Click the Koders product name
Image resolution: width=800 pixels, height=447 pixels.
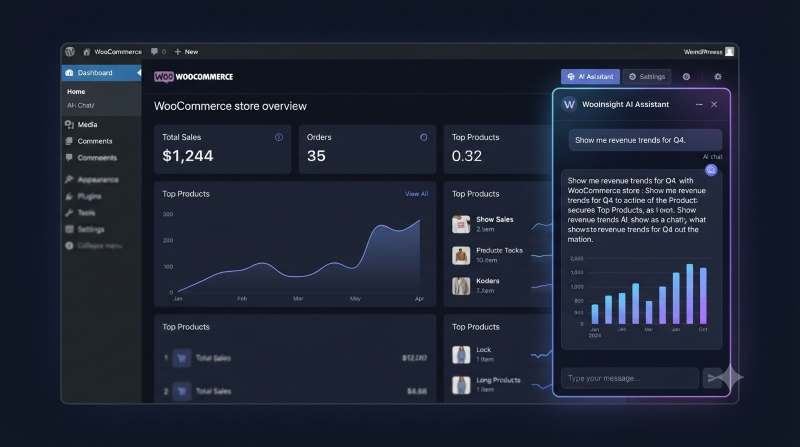[488, 281]
